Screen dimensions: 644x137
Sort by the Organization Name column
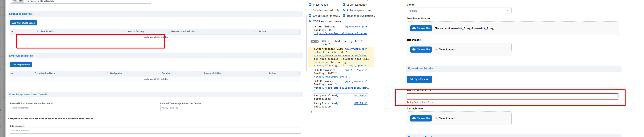tap(71, 74)
